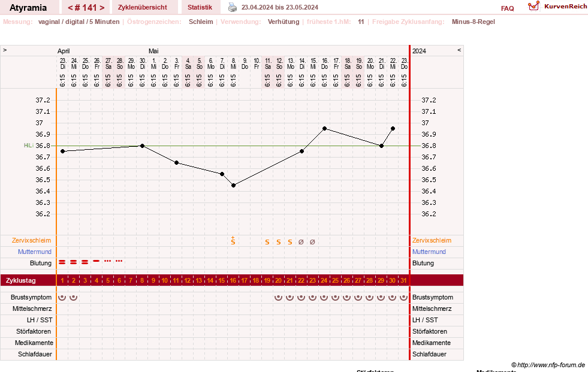Image resolution: width=588 pixels, height=372 pixels.
Task: Click temperature point on cycle day 15
Action: point(222,174)
